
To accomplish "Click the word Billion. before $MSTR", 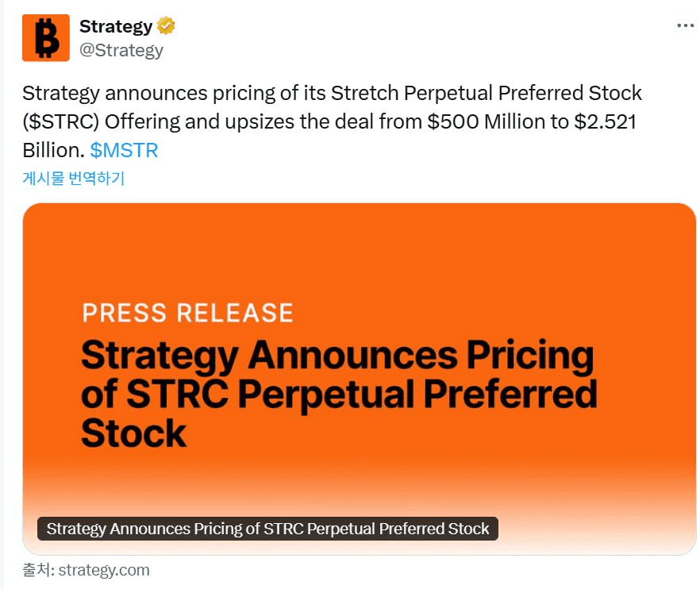I will click(x=54, y=151).
